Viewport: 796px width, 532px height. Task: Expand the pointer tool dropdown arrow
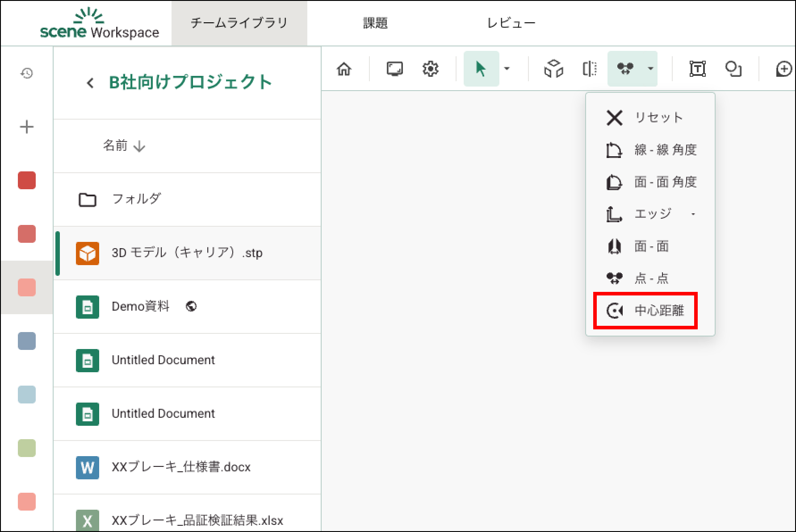coord(507,69)
